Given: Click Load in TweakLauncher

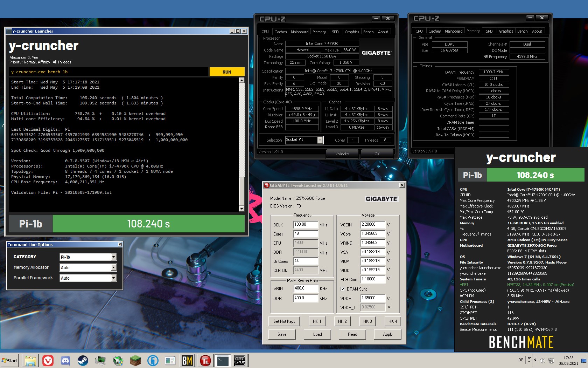Looking at the screenshot, I should (317, 334).
